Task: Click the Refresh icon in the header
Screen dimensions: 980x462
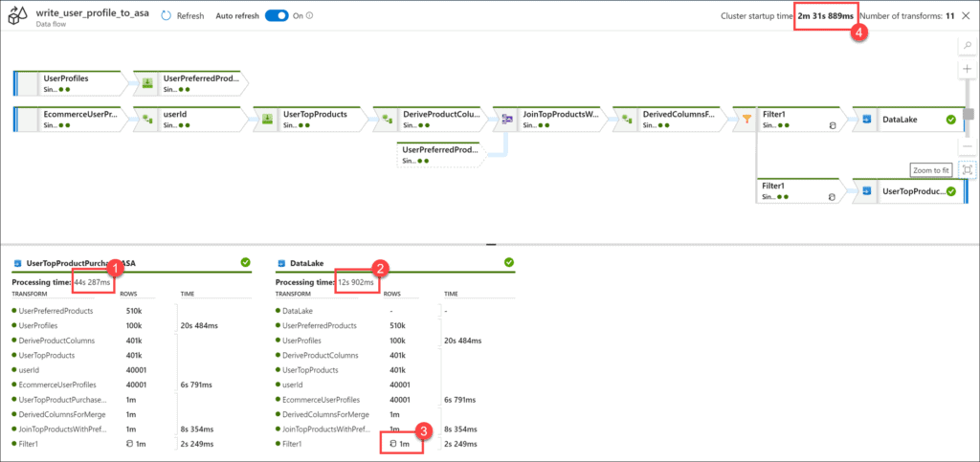Action: tap(167, 16)
